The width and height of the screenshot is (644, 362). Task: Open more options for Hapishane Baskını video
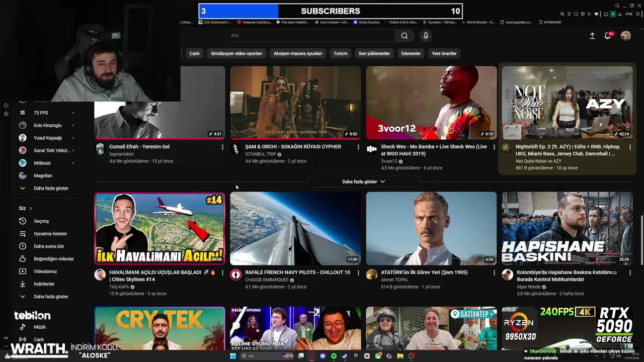pos(630,273)
